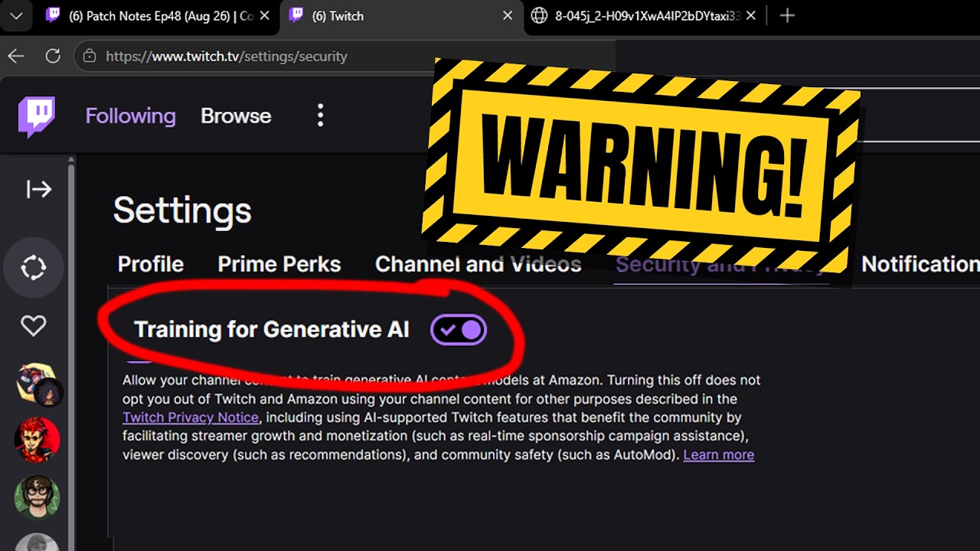The height and width of the screenshot is (551, 980).
Task: Select the Security and Privacy tab
Action: [720, 265]
